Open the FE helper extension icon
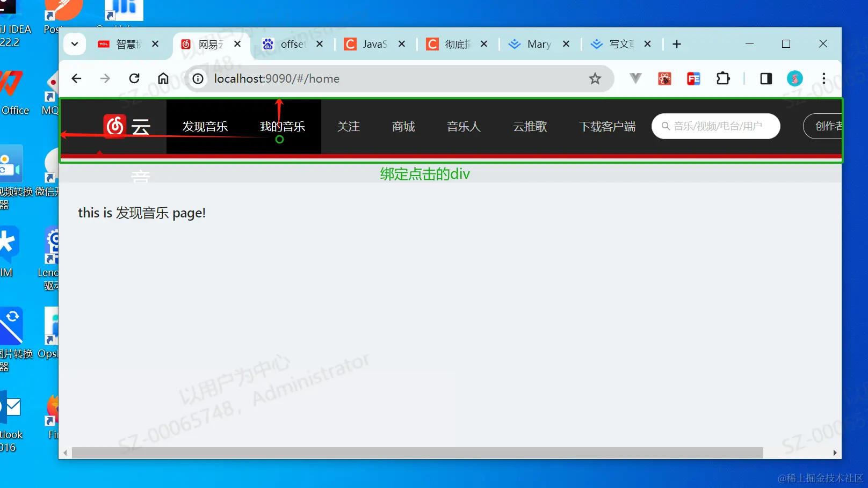868x488 pixels. [693, 79]
